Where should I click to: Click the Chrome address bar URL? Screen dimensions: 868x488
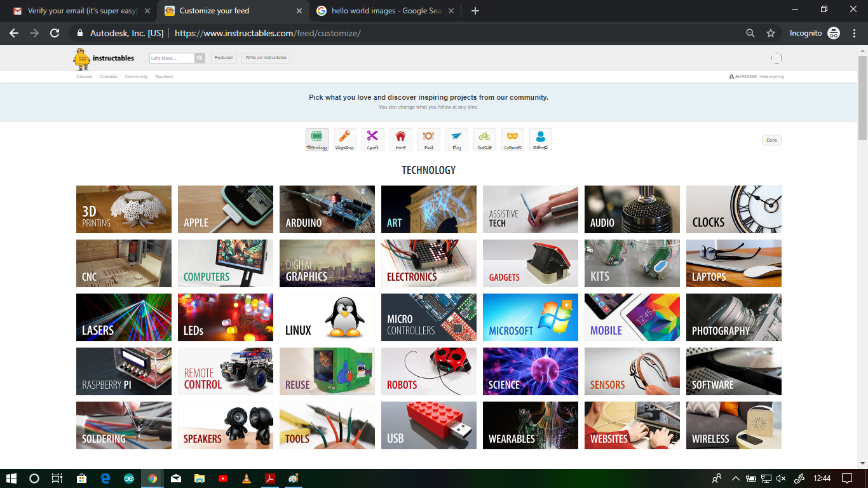click(x=268, y=33)
